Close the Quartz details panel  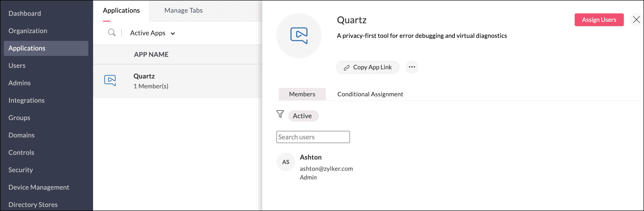point(636,20)
